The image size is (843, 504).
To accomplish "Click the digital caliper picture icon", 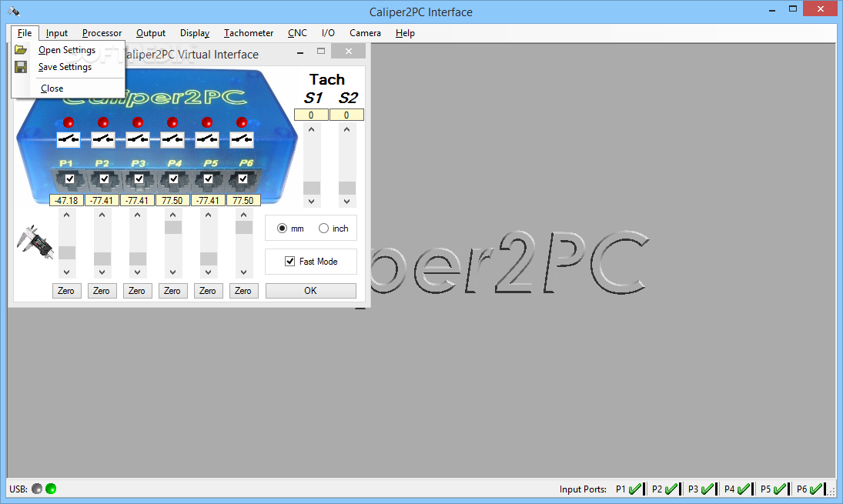I will coord(35,242).
